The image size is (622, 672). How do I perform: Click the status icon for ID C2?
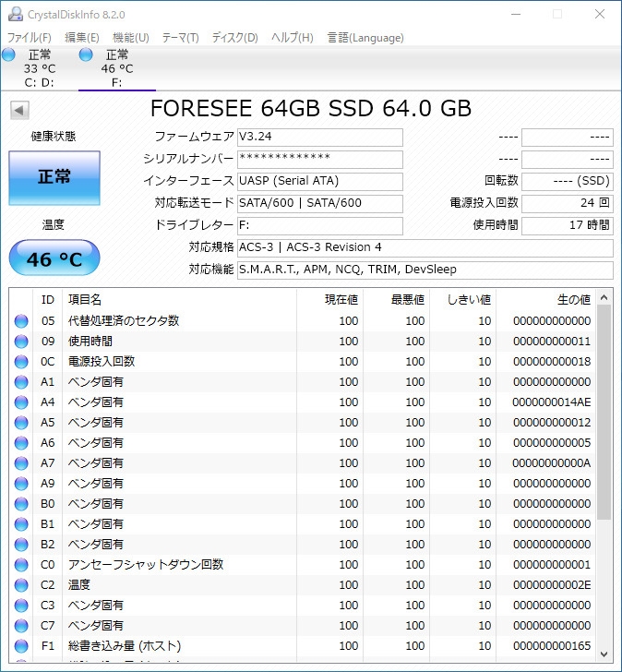(21, 585)
